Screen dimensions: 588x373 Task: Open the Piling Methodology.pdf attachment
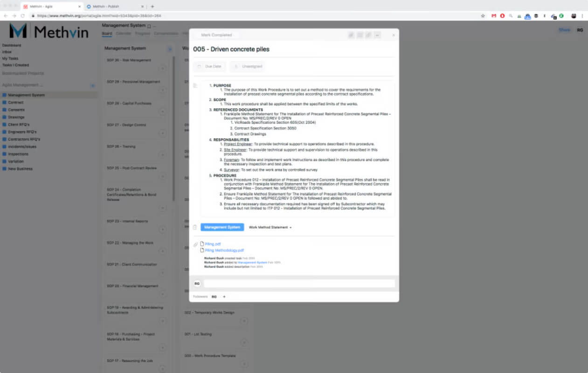(224, 250)
